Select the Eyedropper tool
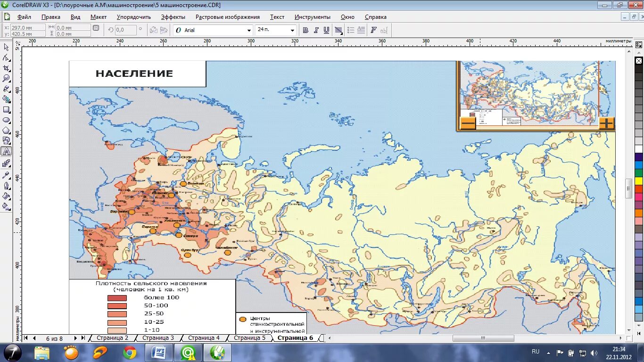 click(7, 175)
